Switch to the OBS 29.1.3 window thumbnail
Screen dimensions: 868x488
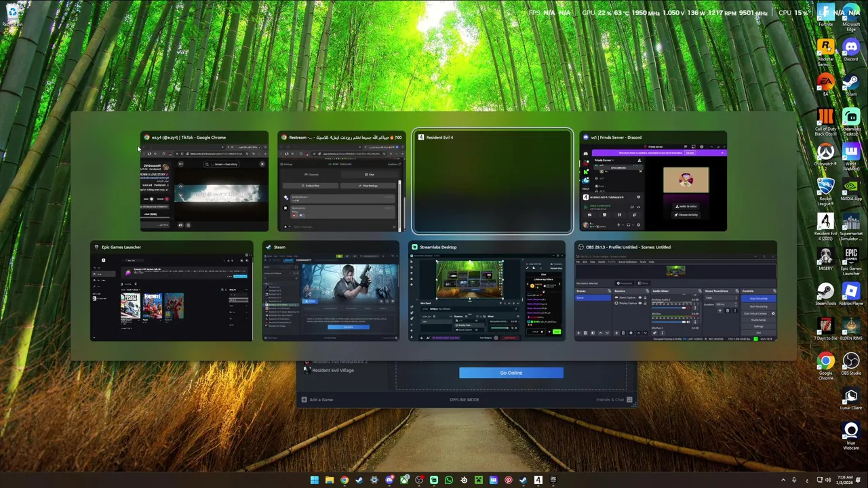click(x=675, y=291)
